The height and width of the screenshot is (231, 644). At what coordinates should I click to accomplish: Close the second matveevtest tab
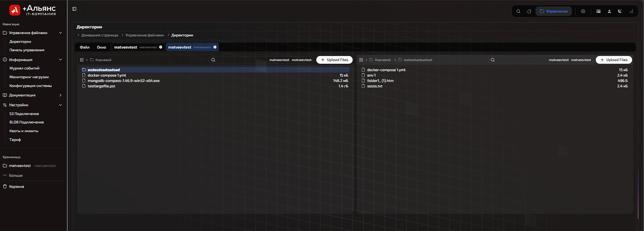pos(215,47)
